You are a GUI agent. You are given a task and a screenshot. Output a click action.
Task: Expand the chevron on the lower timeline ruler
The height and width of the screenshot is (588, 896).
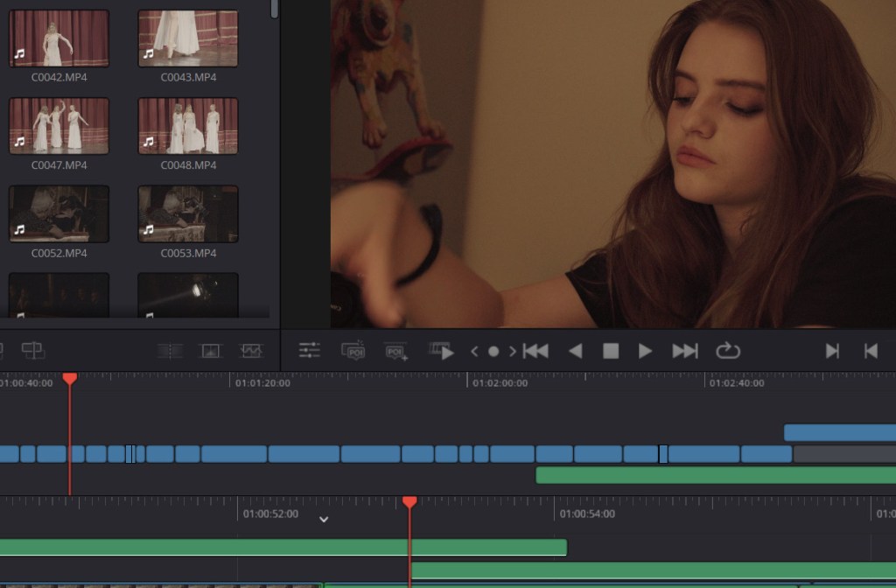324,519
